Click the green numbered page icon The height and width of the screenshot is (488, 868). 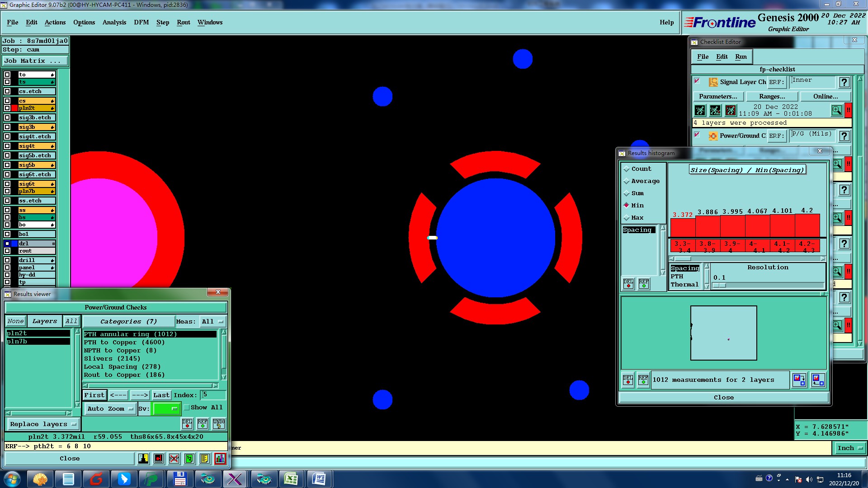pyautogui.click(x=189, y=459)
